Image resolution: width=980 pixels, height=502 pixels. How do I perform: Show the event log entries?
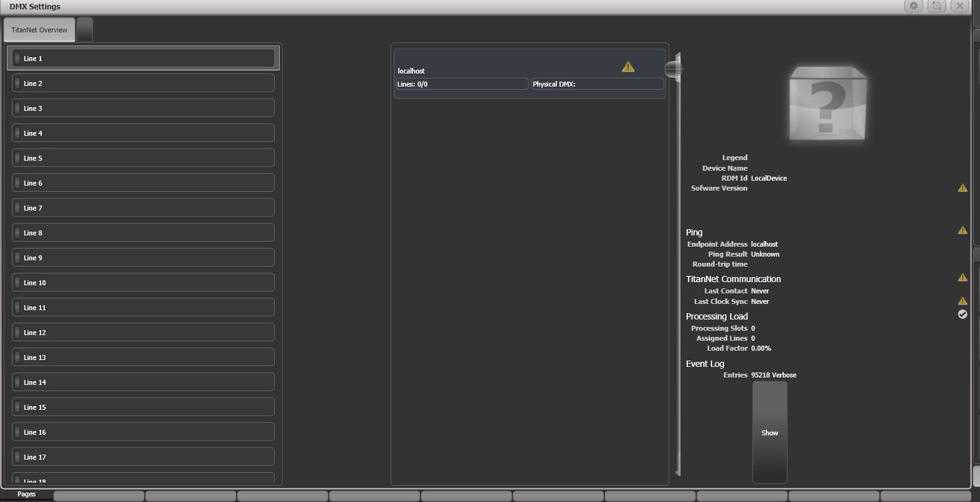tap(769, 432)
